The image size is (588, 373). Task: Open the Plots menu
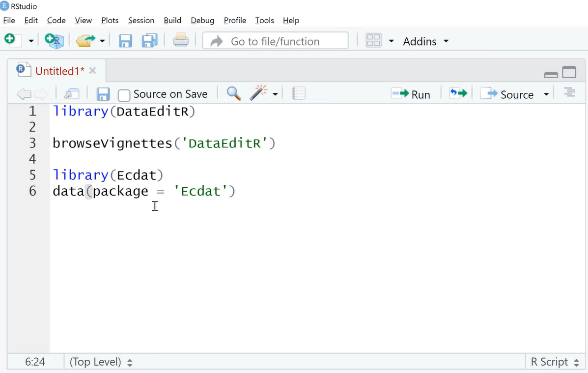click(110, 20)
